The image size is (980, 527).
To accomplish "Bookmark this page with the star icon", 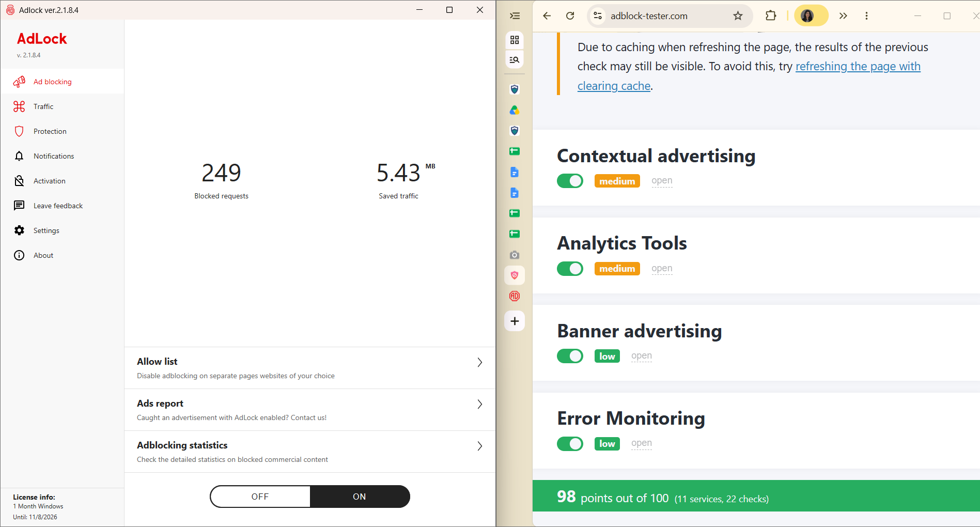I will (738, 16).
